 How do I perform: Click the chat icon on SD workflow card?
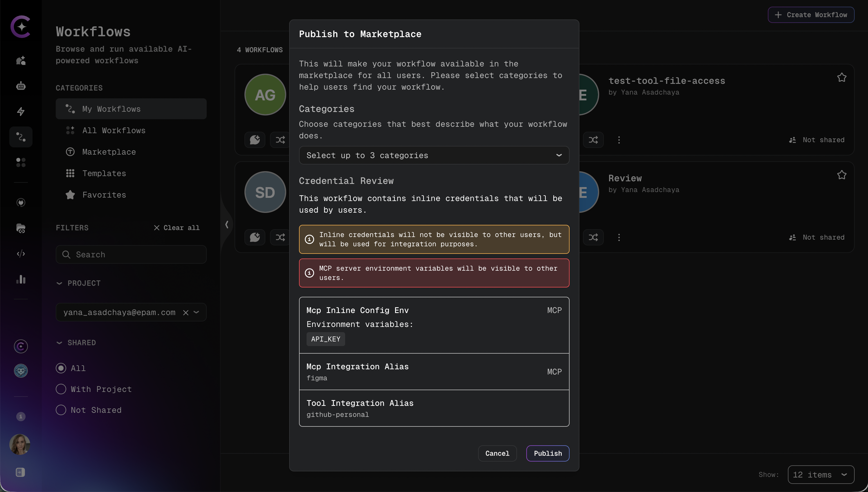click(255, 237)
